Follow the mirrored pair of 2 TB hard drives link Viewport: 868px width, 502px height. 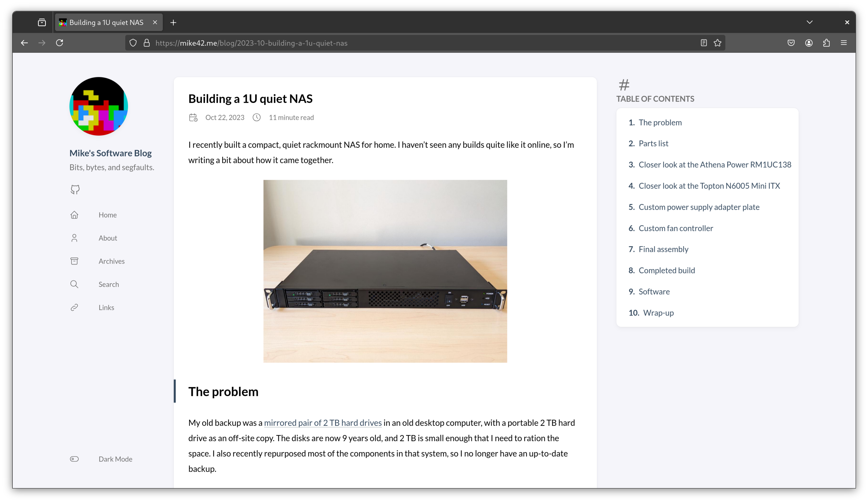[x=323, y=423]
